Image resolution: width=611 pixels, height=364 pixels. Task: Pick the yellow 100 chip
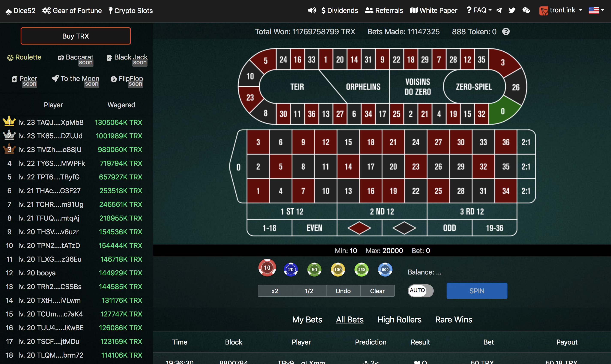pos(338,270)
